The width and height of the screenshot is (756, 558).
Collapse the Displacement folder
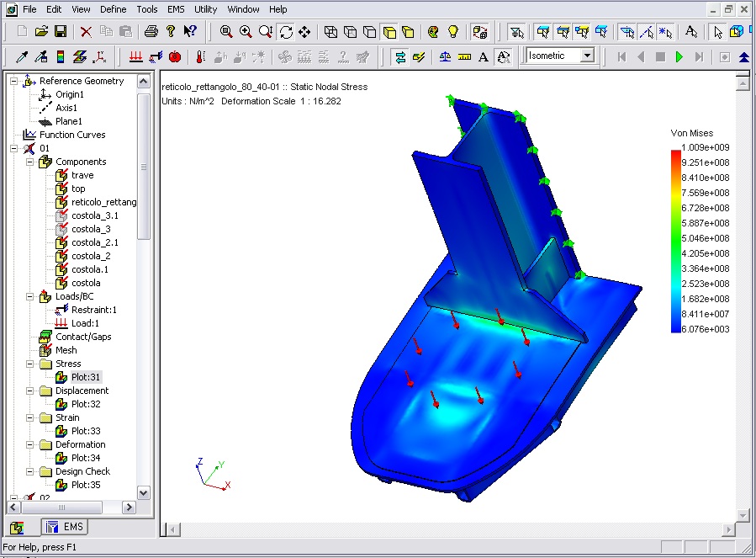click(x=30, y=391)
